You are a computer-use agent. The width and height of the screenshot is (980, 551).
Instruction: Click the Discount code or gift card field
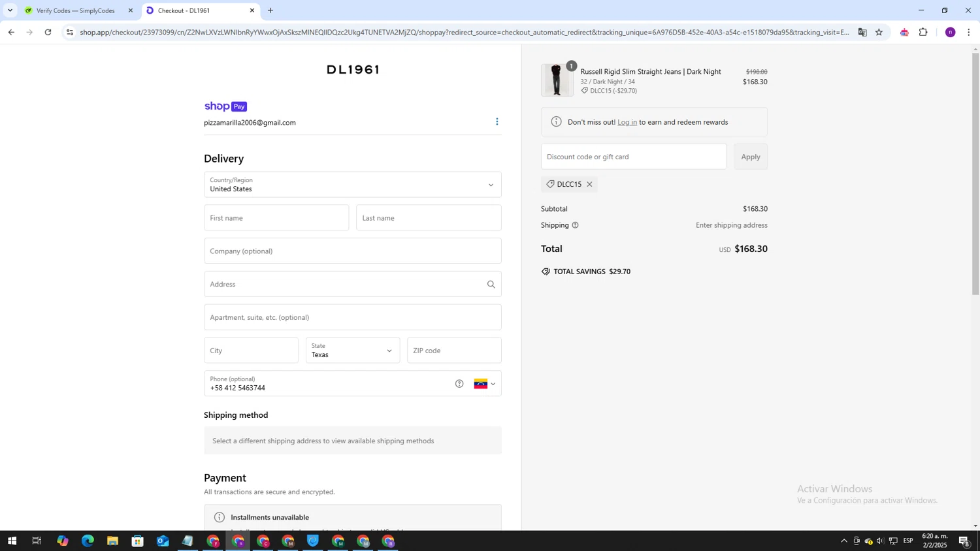pos(634,157)
